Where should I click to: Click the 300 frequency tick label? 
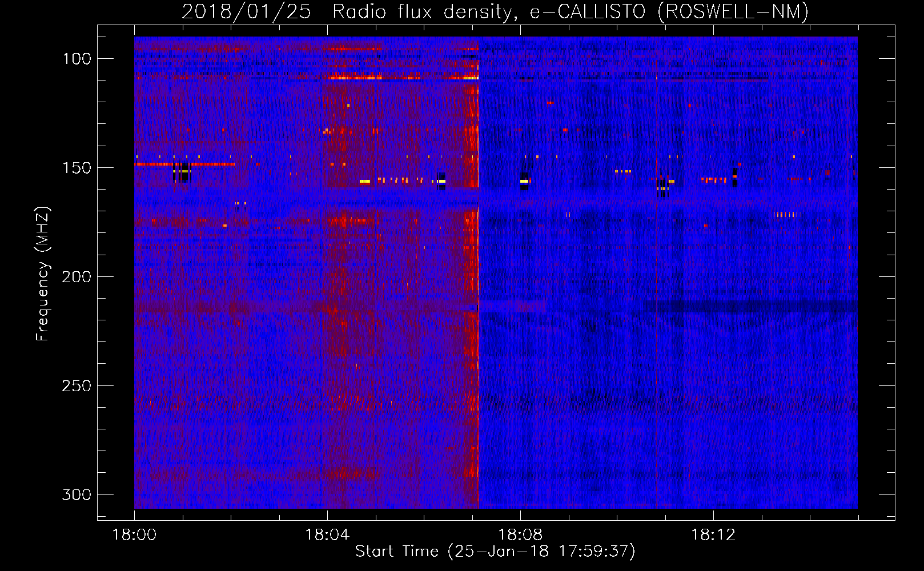(x=77, y=494)
